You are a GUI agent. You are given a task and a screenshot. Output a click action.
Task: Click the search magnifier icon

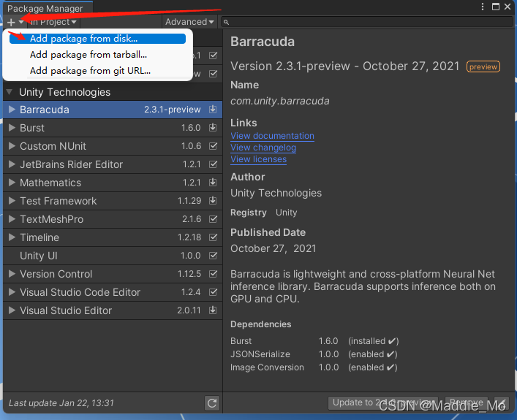coord(226,22)
